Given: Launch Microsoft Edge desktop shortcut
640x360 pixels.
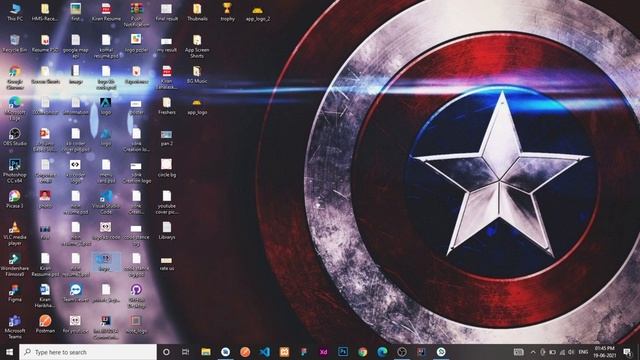Looking at the screenshot, I should pyautogui.click(x=15, y=109).
